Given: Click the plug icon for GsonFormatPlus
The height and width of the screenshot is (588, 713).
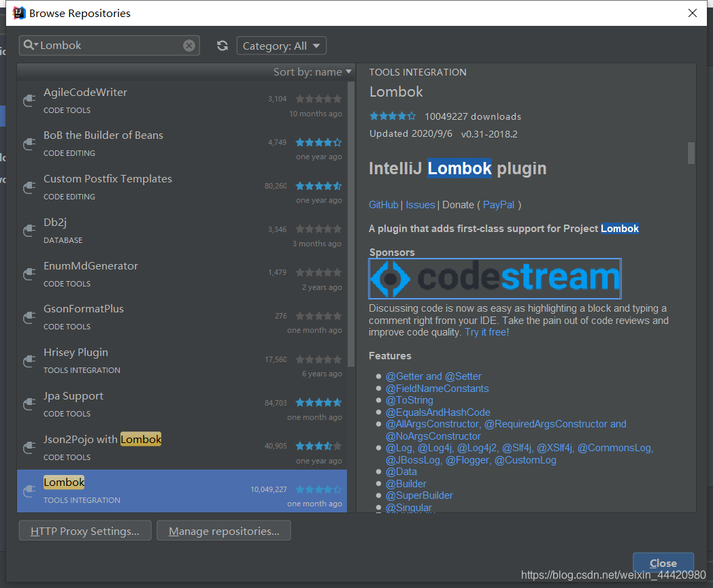Looking at the screenshot, I should 29,317.
